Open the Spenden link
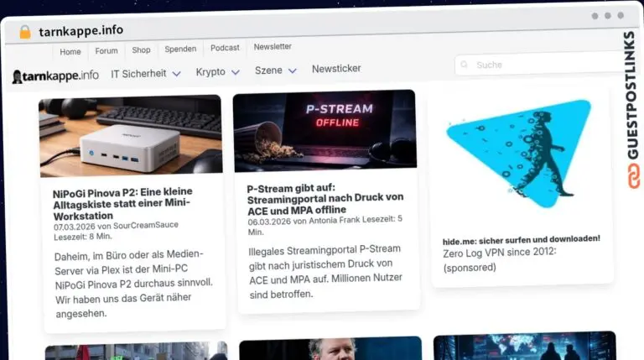 pos(180,49)
